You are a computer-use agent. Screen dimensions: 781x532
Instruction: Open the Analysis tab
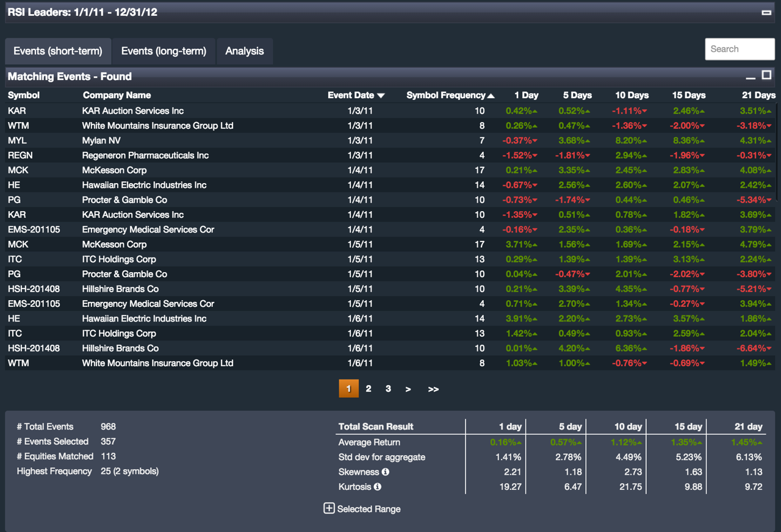(245, 51)
